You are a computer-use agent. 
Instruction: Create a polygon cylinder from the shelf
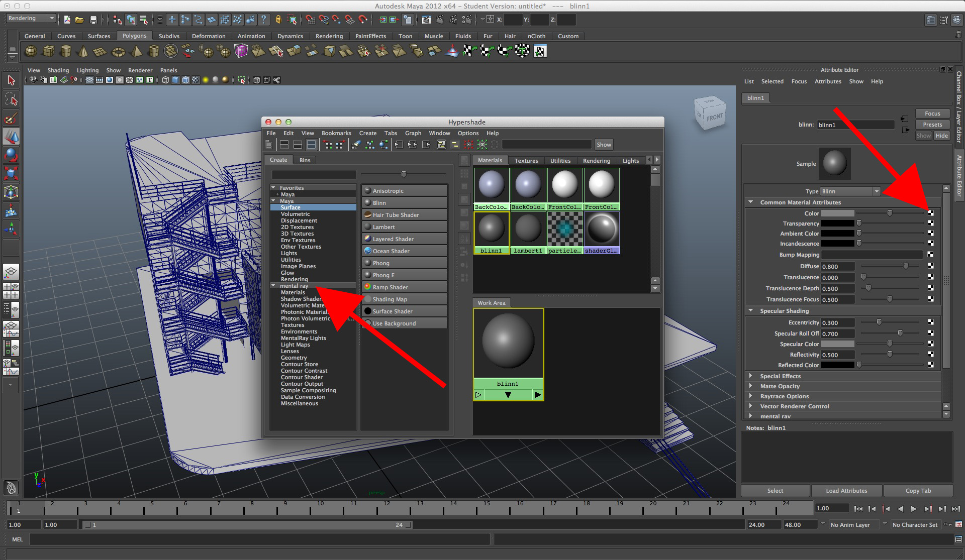(66, 51)
